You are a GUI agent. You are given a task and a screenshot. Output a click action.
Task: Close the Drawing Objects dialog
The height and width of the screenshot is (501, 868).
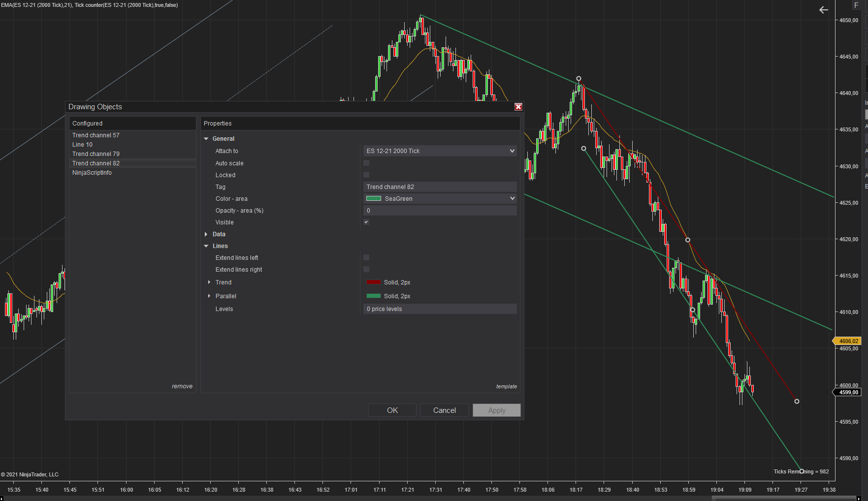(x=518, y=107)
